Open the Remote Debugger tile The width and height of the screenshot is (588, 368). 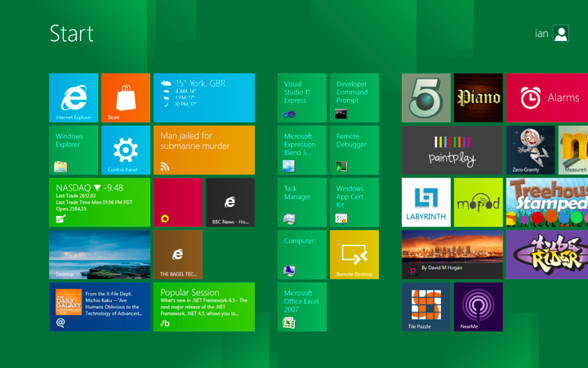(x=354, y=150)
